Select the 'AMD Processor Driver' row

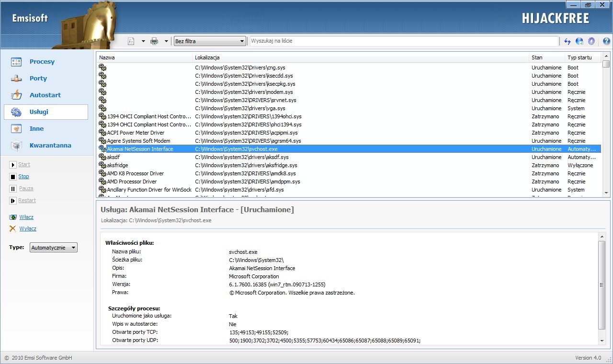click(x=349, y=182)
